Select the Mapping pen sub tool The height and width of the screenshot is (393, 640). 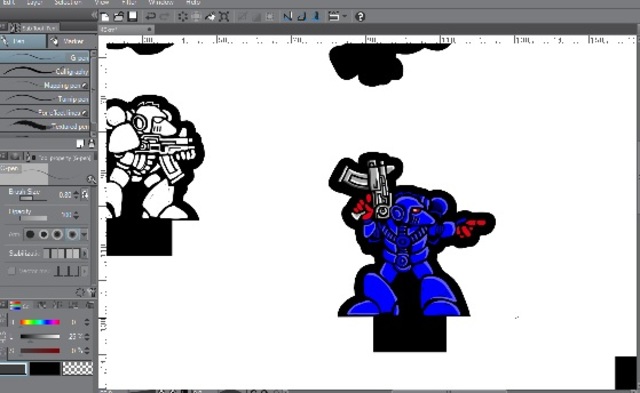click(44, 85)
